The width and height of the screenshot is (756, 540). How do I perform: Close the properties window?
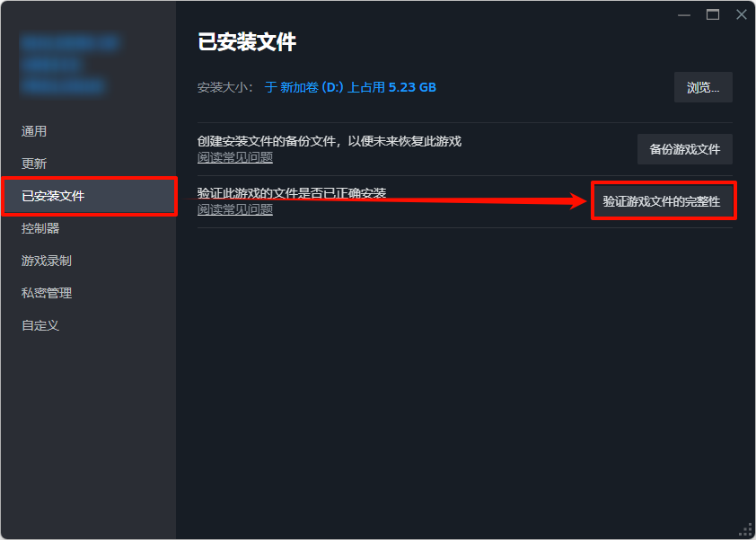point(742,15)
